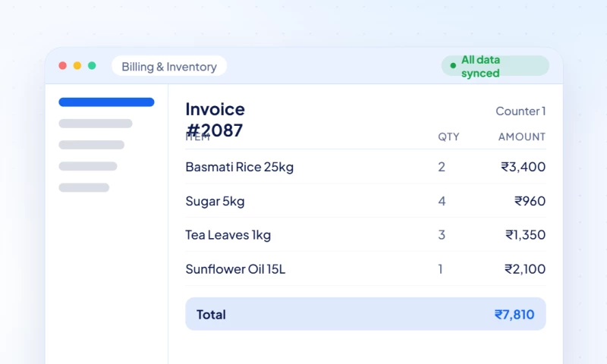Click the green sync status dot
607x364 pixels.
[x=453, y=66]
